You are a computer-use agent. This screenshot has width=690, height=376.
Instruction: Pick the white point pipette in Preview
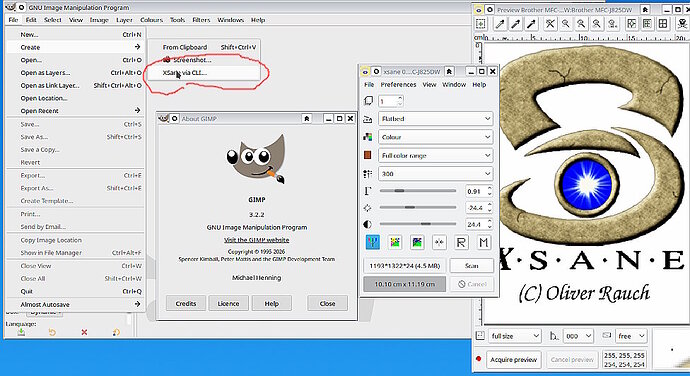(500, 24)
